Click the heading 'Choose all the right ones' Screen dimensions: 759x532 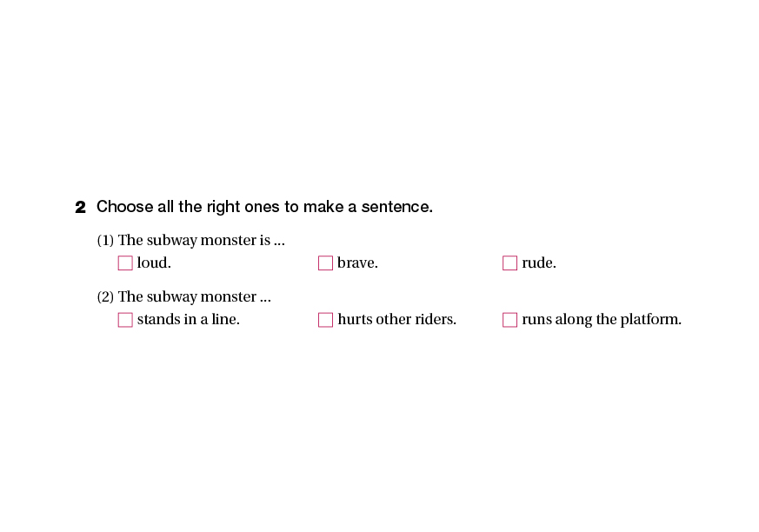point(263,207)
